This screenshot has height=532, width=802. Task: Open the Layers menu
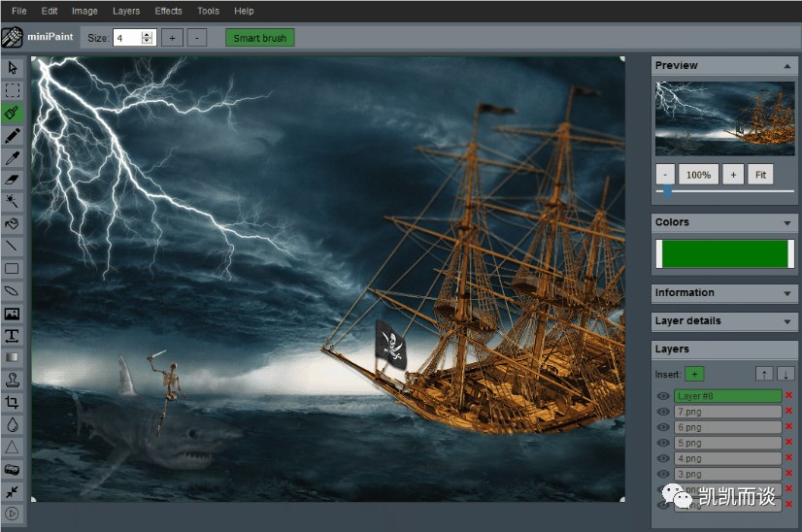(x=126, y=11)
